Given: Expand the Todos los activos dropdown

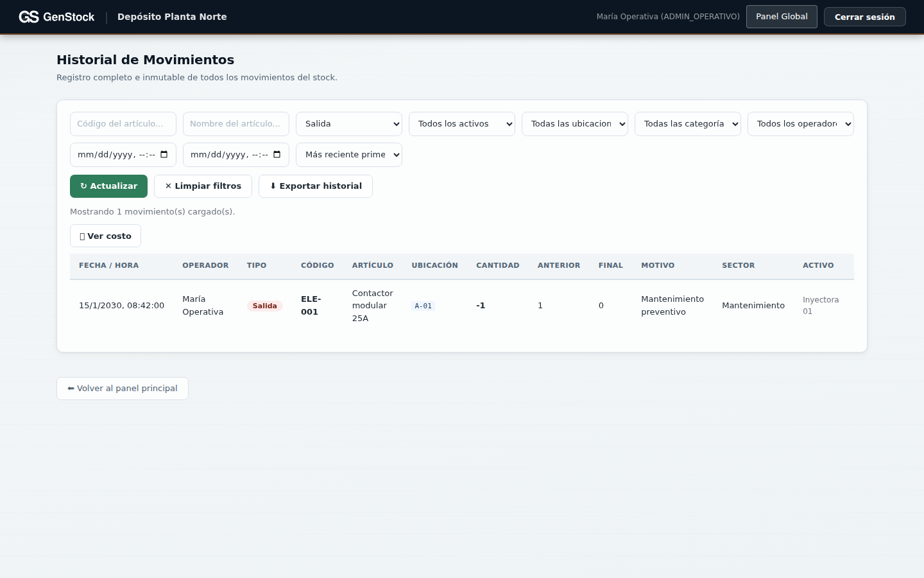Looking at the screenshot, I should tap(462, 124).
